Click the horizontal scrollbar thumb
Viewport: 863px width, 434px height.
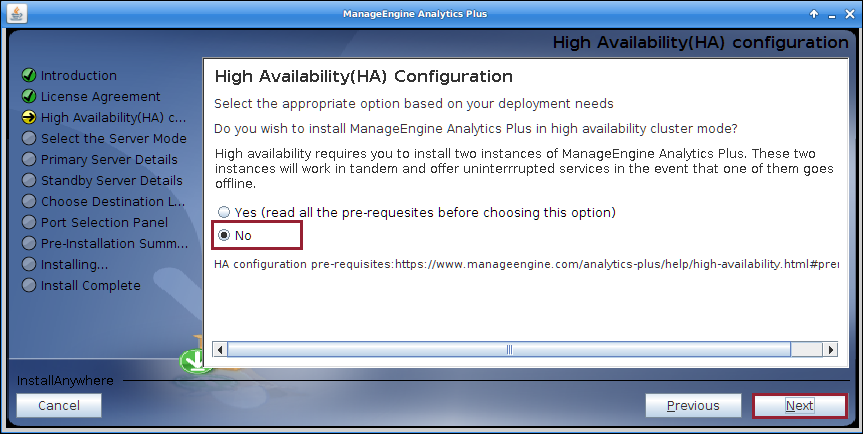coord(509,349)
